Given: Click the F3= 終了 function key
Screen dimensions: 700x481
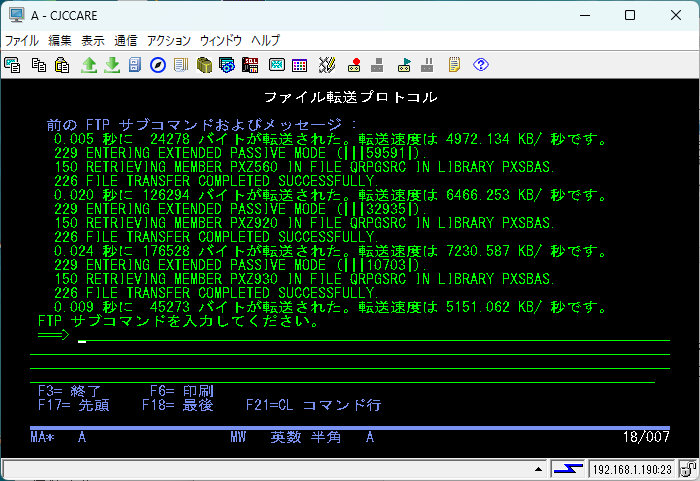Looking at the screenshot, I should pos(70,391).
